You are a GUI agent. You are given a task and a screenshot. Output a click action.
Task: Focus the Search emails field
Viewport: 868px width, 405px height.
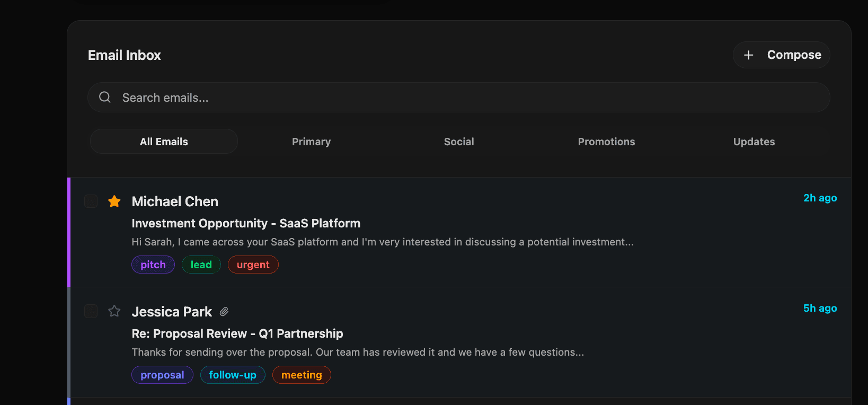(459, 97)
